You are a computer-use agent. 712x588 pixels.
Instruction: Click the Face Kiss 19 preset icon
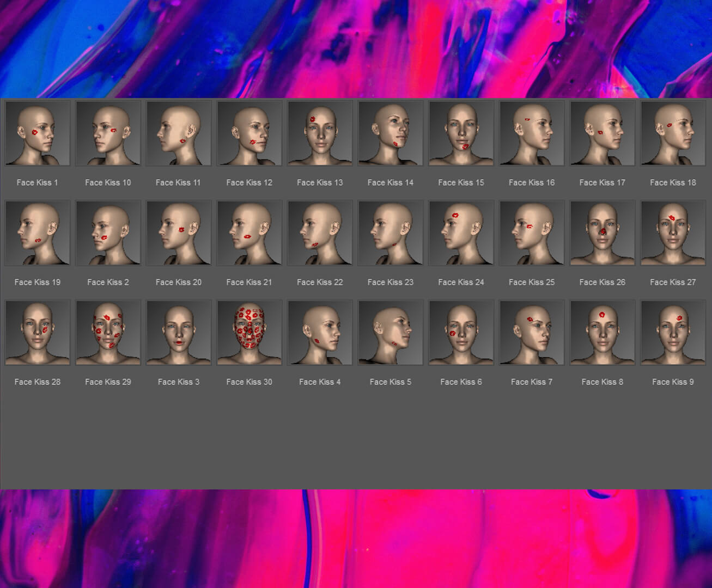tap(38, 232)
